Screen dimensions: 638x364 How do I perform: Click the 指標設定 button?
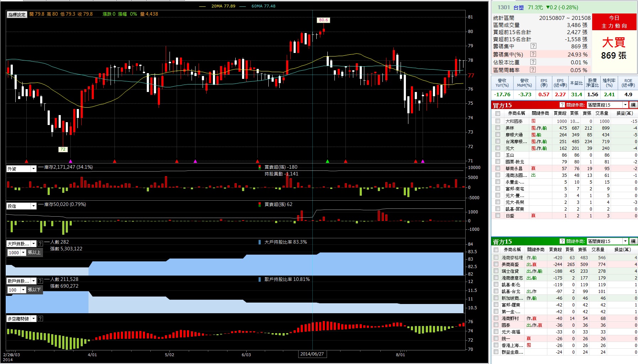pos(17,15)
